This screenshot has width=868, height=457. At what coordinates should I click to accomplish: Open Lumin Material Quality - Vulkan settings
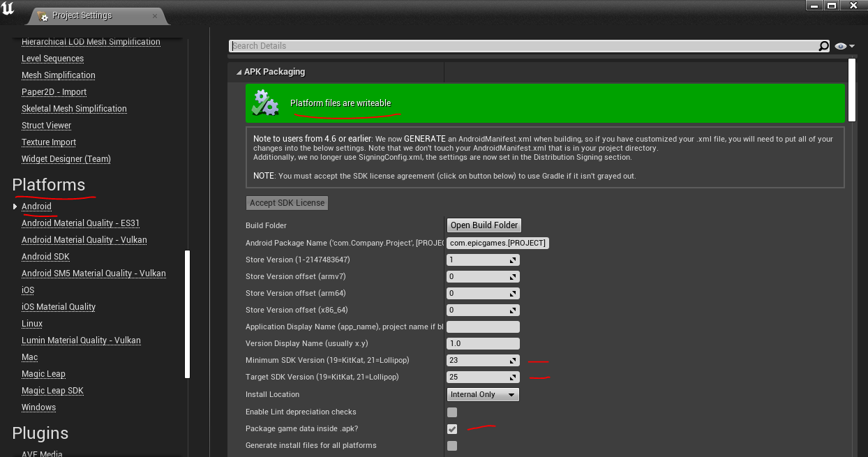coord(81,340)
